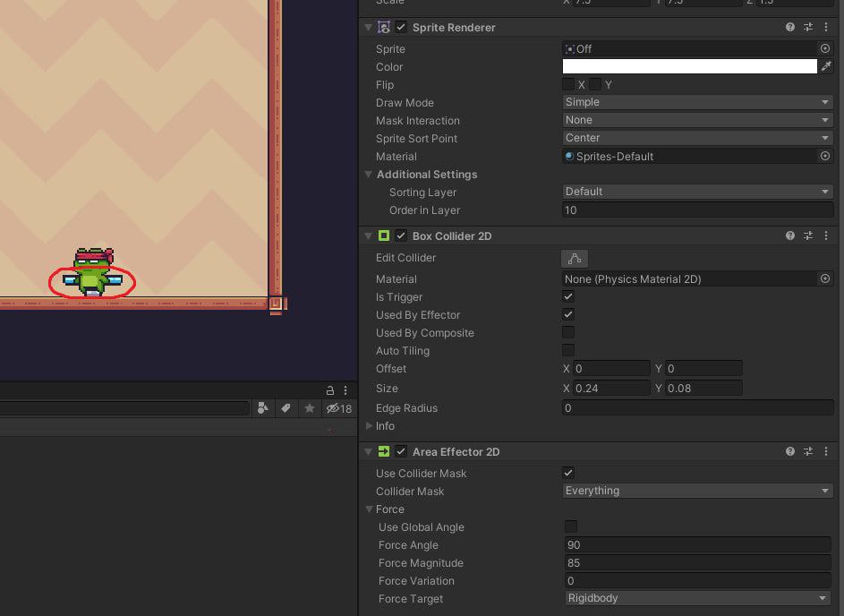The width and height of the screenshot is (844, 616).
Task: Collapse the Force section
Action: [369, 509]
